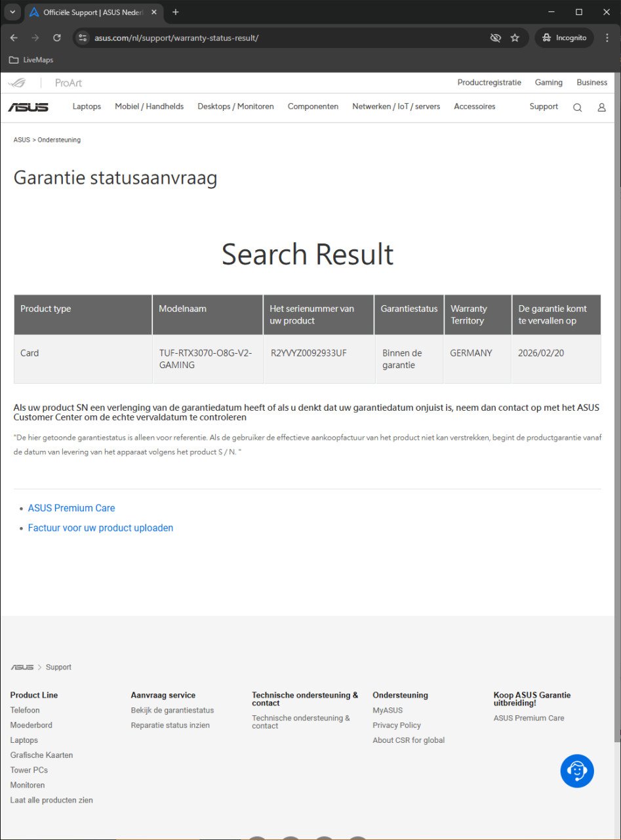Image resolution: width=621 pixels, height=840 pixels.
Task: Open the Mobiel / Handhelds menu
Action: [150, 106]
